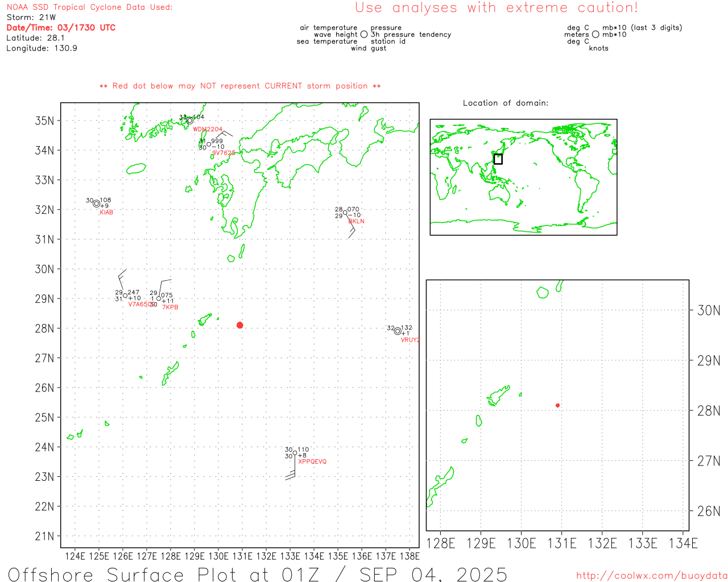Viewport: 728px width, 582px height.
Task: Click the 'air temperature' legend label
Action: 329,28
